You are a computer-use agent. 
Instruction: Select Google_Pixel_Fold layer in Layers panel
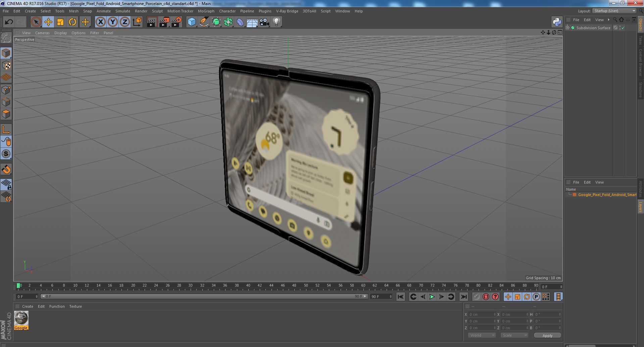(607, 195)
